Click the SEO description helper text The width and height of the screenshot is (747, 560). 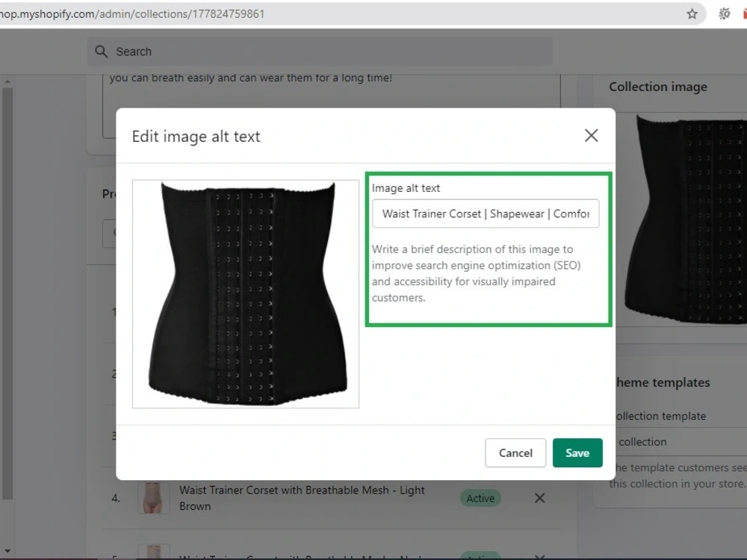coord(476,273)
